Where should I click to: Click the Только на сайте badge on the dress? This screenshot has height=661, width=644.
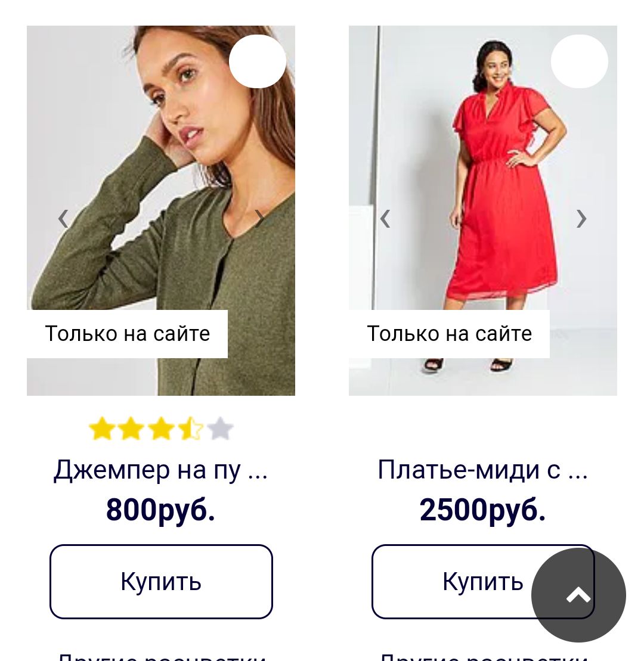pos(449,334)
